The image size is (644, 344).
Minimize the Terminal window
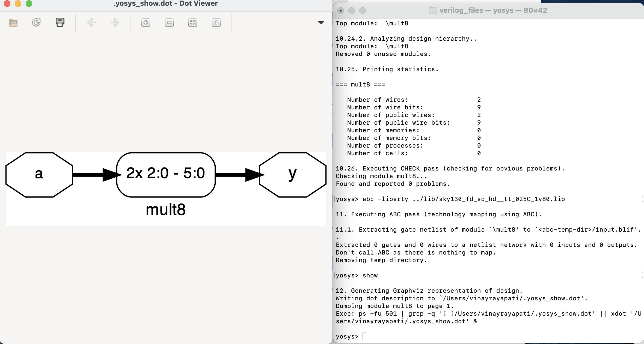pyautogui.click(x=352, y=11)
